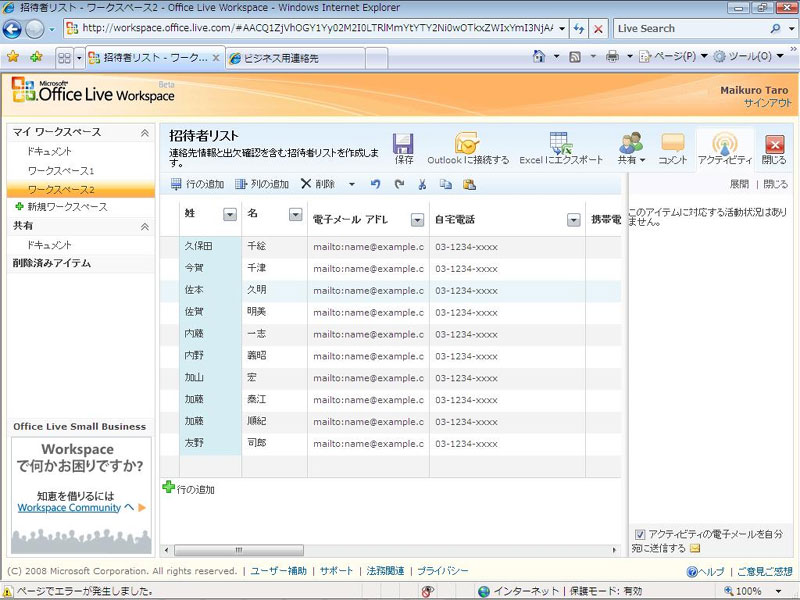Open the 自宅電話 column dropdown
Viewport: 800px width, 600px height.
[x=574, y=220]
